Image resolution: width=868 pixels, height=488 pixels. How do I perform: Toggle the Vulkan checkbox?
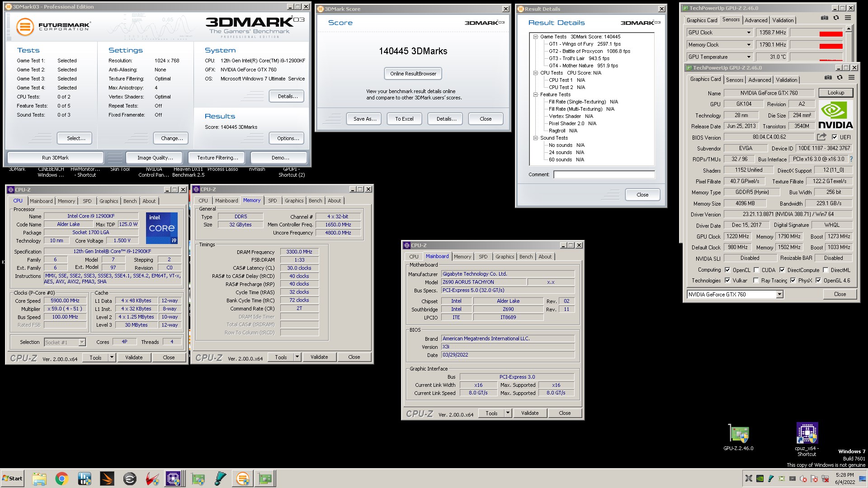[727, 281]
